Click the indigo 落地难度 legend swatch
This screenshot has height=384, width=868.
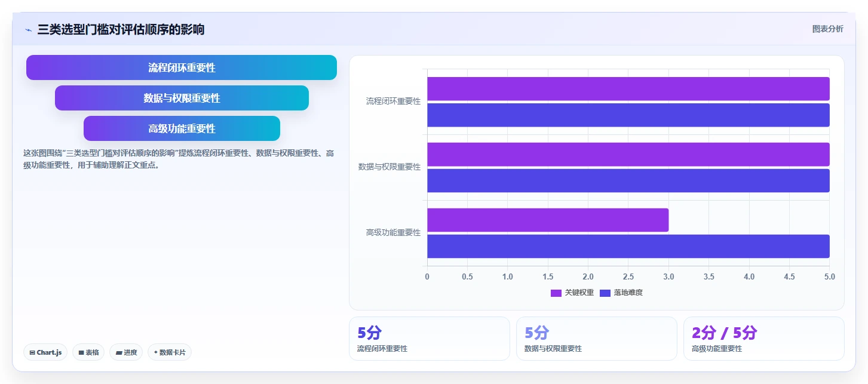[605, 293]
